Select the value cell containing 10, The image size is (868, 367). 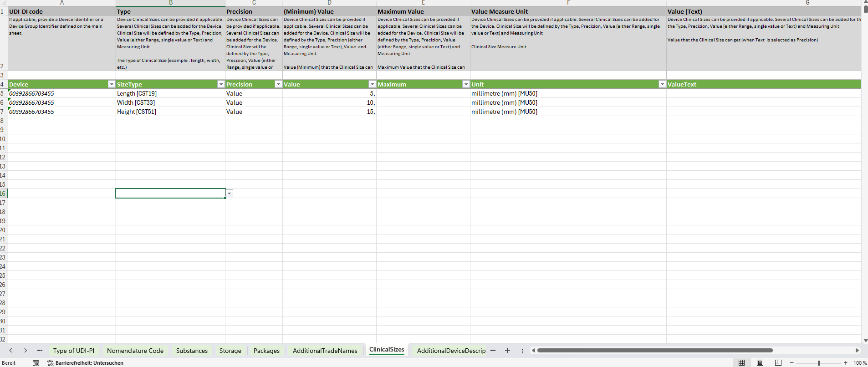[329, 102]
